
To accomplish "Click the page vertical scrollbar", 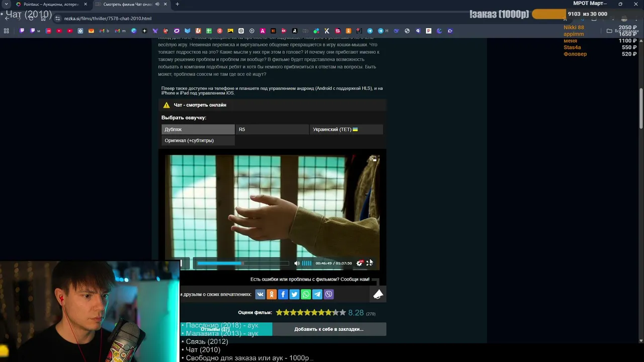I will tap(641, 108).
